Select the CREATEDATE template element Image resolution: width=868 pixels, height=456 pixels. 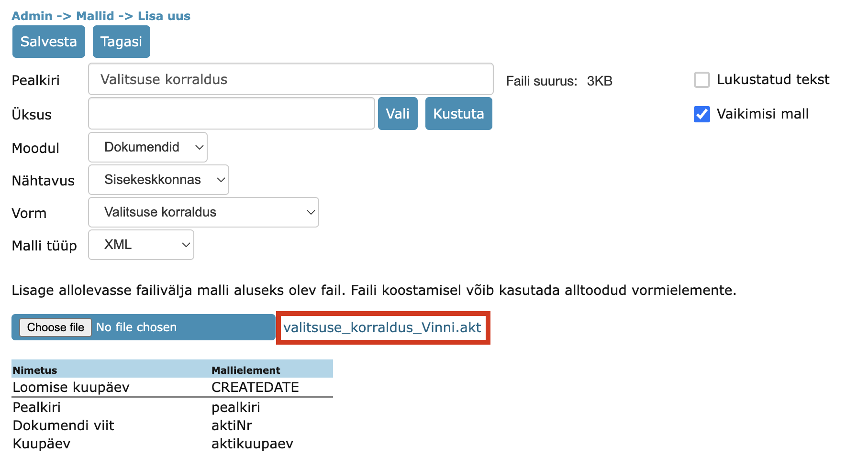(x=255, y=387)
